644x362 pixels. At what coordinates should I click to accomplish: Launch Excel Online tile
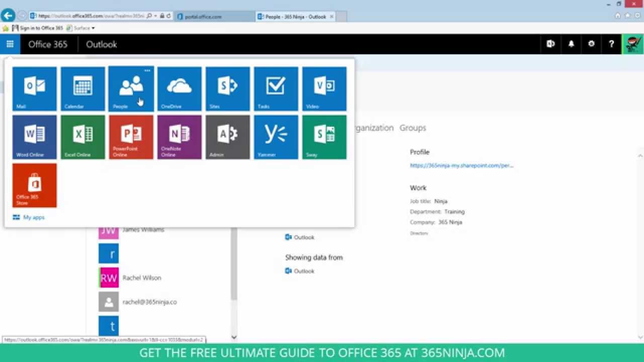[83, 137]
